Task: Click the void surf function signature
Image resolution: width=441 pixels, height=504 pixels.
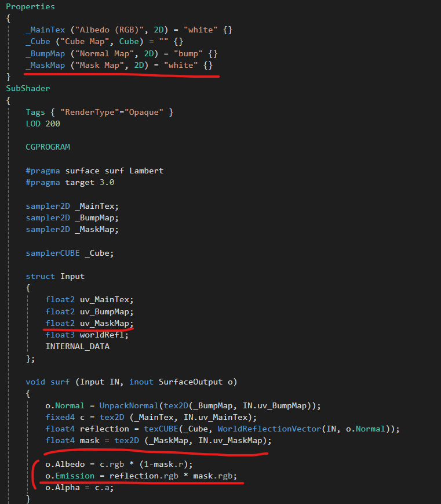Action: (x=132, y=382)
